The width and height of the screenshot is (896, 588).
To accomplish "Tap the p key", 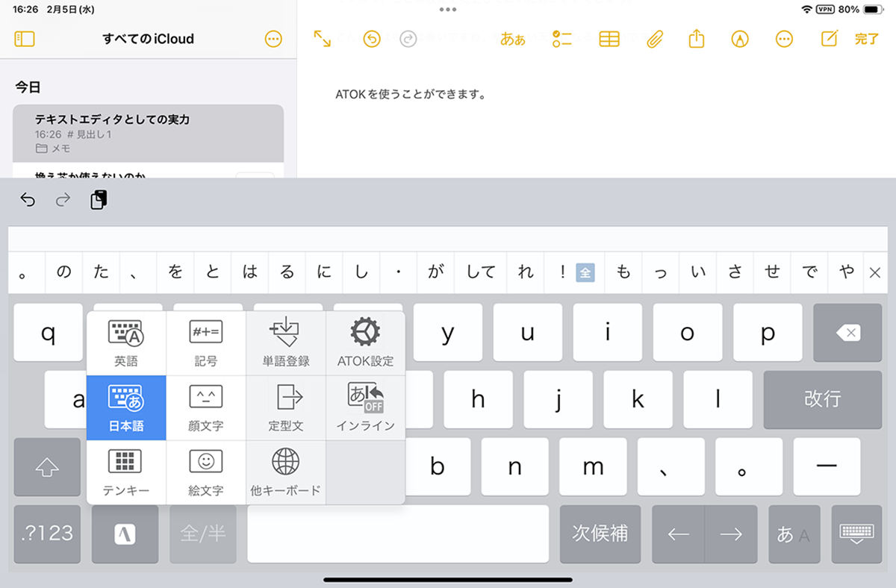I will (x=767, y=334).
